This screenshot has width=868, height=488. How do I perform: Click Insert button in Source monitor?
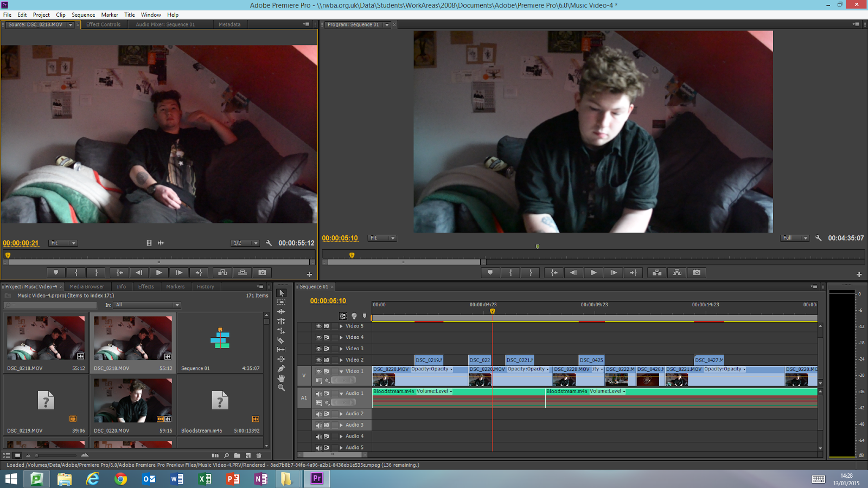pyautogui.click(x=222, y=273)
